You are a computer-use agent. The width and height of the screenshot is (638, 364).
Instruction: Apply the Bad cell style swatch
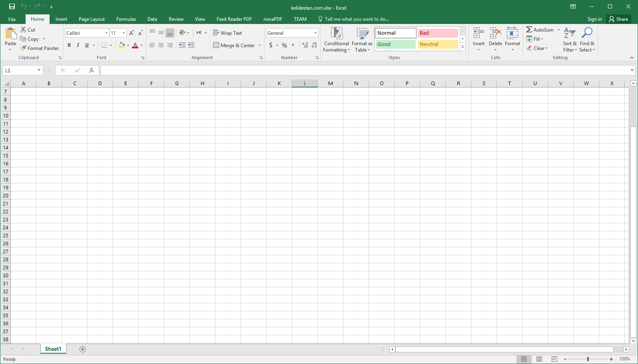(x=438, y=33)
